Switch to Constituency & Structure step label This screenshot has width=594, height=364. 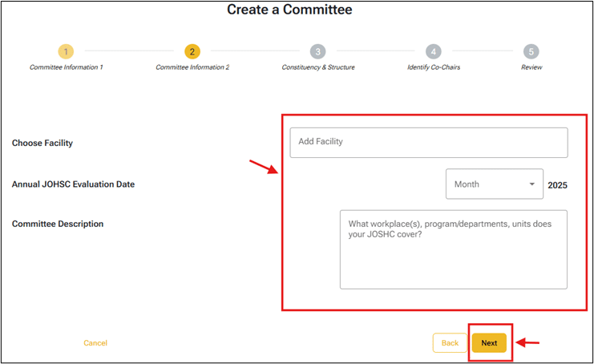[x=318, y=67]
